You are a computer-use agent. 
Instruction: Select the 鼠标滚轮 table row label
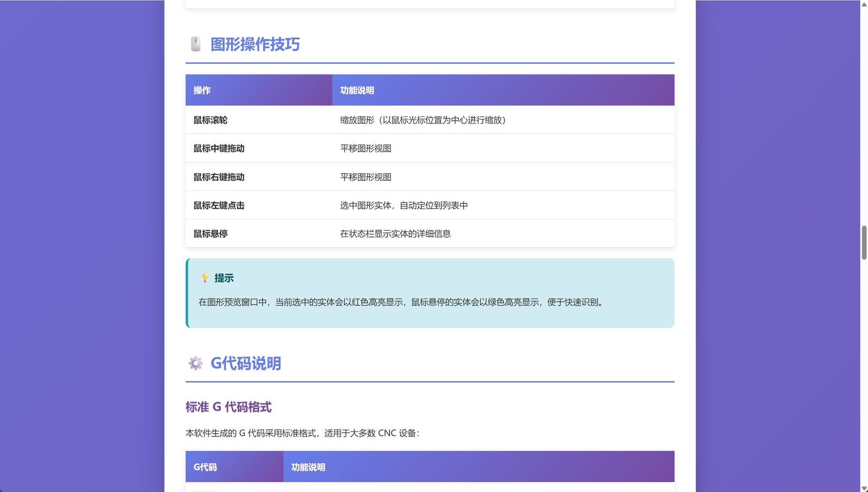pyautogui.click(x=210, y=120)
